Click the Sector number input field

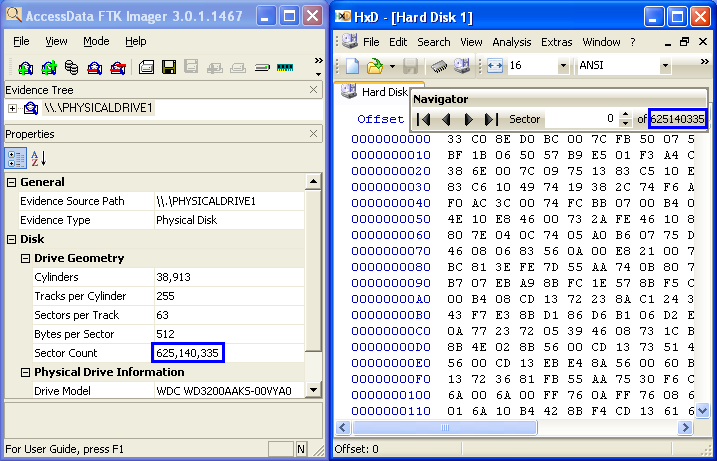click(x=583, y=119)
